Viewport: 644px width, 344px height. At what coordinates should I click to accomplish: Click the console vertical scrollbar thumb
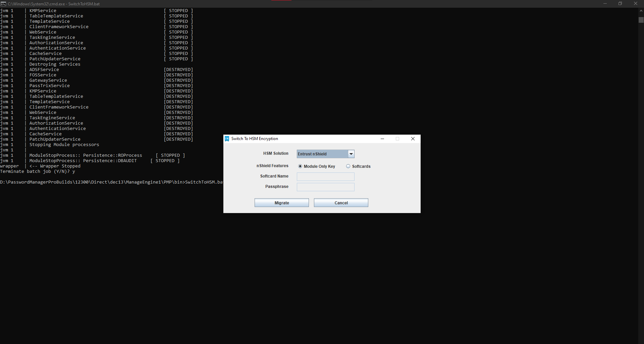click(641, 20)
